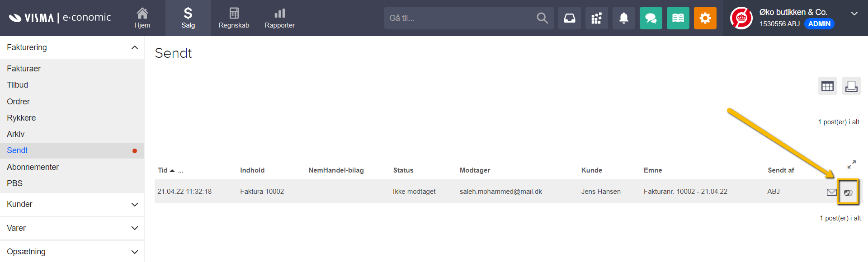Viewport: 868px width, 262px height.
Task: Collapse the Fakturering section
Action: click(134, 47)
